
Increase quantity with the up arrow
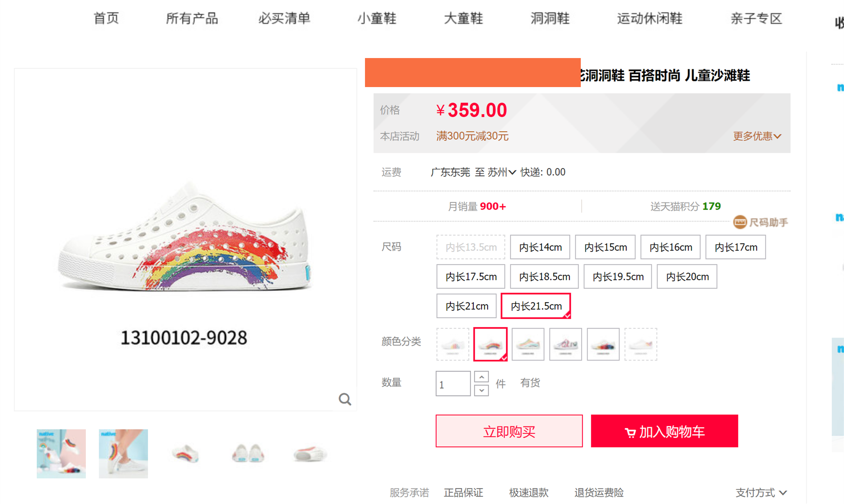pos(481,377)
